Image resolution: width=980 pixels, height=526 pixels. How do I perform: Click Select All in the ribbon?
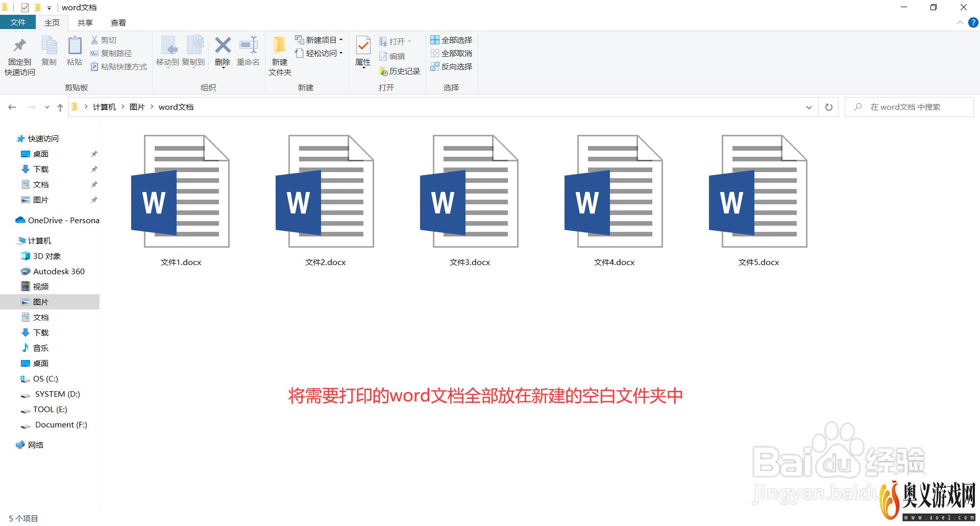(451, 40)
